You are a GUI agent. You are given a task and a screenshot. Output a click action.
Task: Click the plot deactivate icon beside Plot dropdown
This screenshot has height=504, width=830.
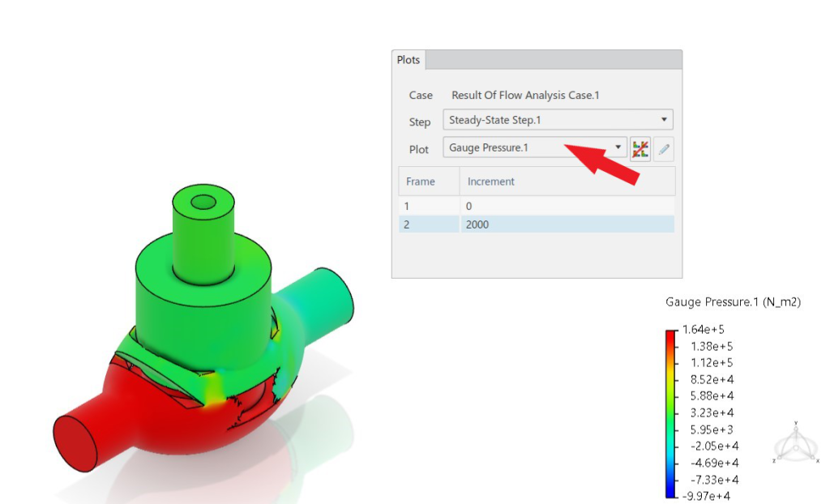point(640,149)
